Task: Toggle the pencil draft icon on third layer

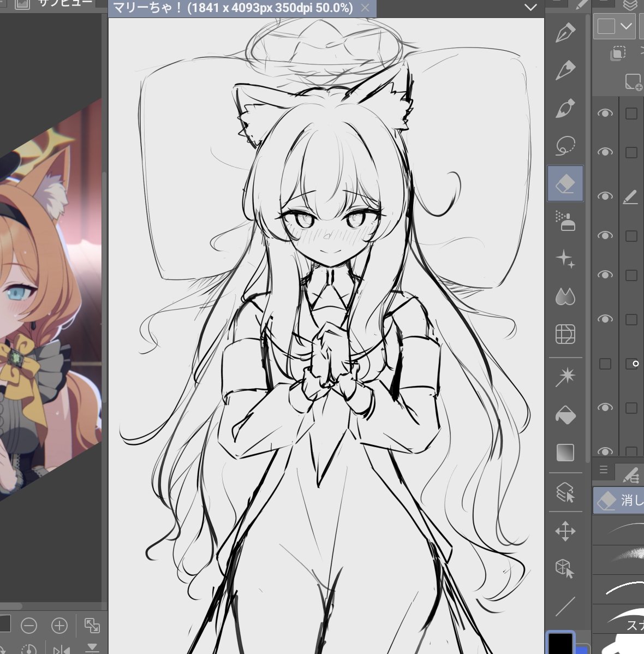Action: (x=630, y=197)
